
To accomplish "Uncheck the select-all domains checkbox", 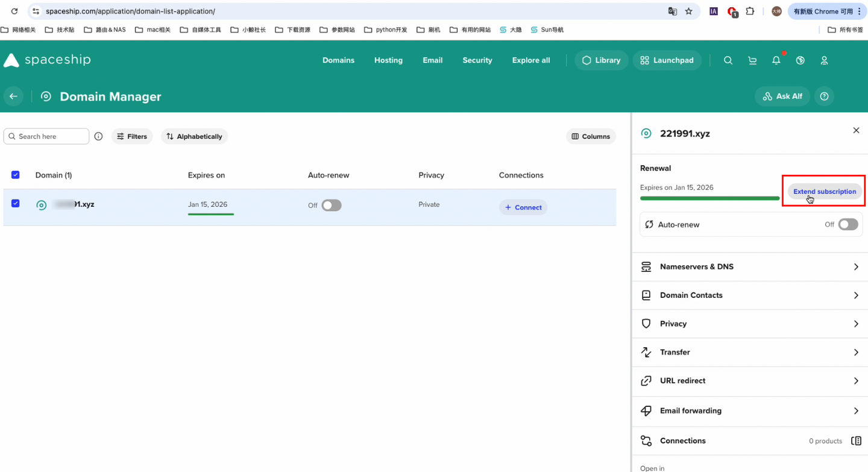I will 16,175.
